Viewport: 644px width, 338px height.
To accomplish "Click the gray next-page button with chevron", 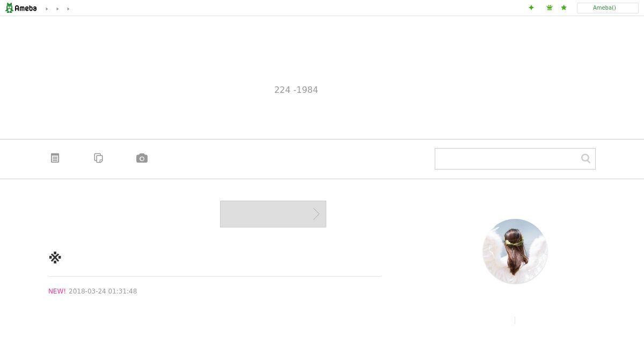I will click(x=273, y=214).
